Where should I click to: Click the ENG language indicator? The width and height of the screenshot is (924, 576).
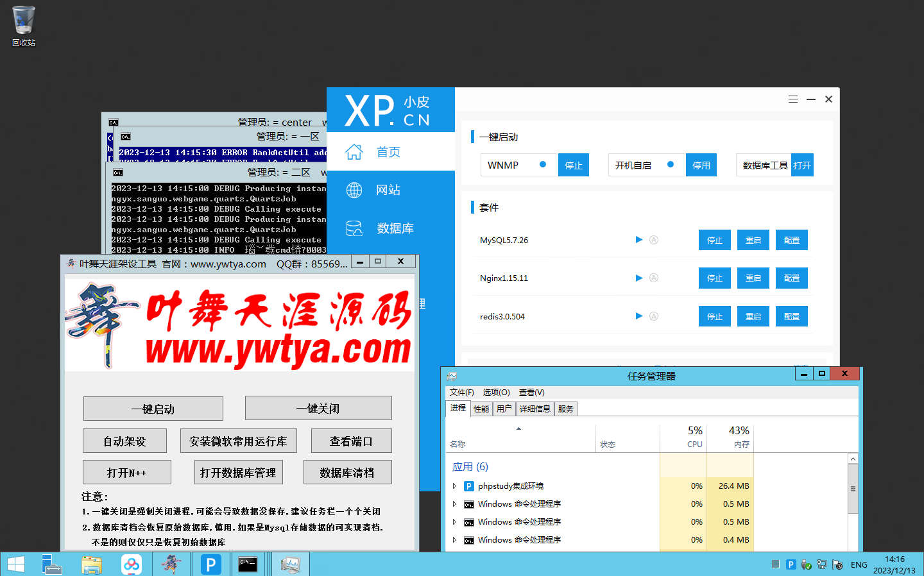point(859,564)
